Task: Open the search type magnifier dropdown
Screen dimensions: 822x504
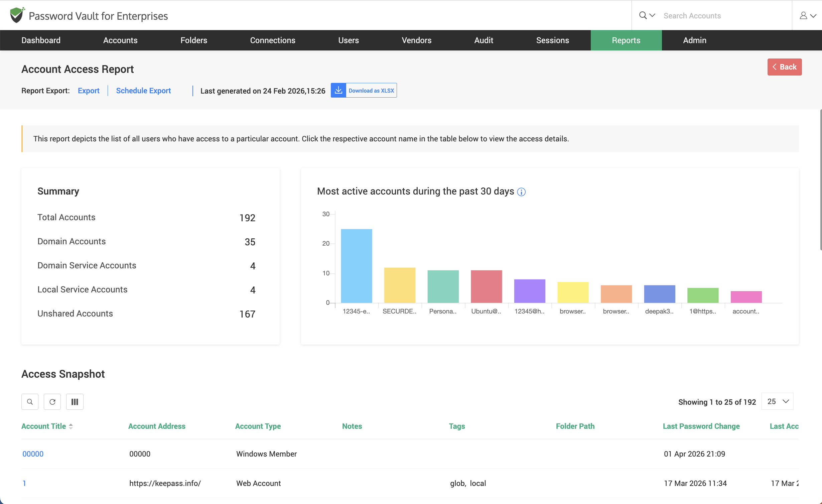Action: pos(647,15)
